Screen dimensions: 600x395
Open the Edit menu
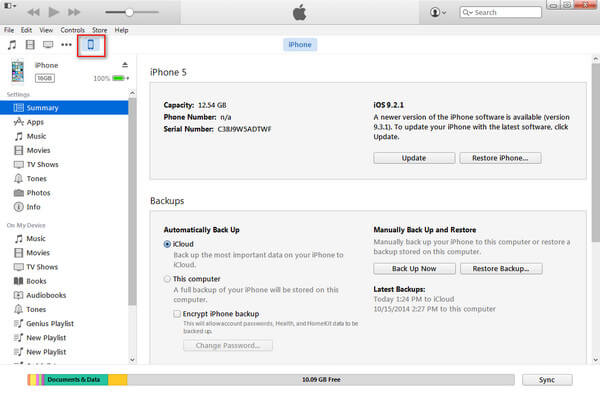26,30
